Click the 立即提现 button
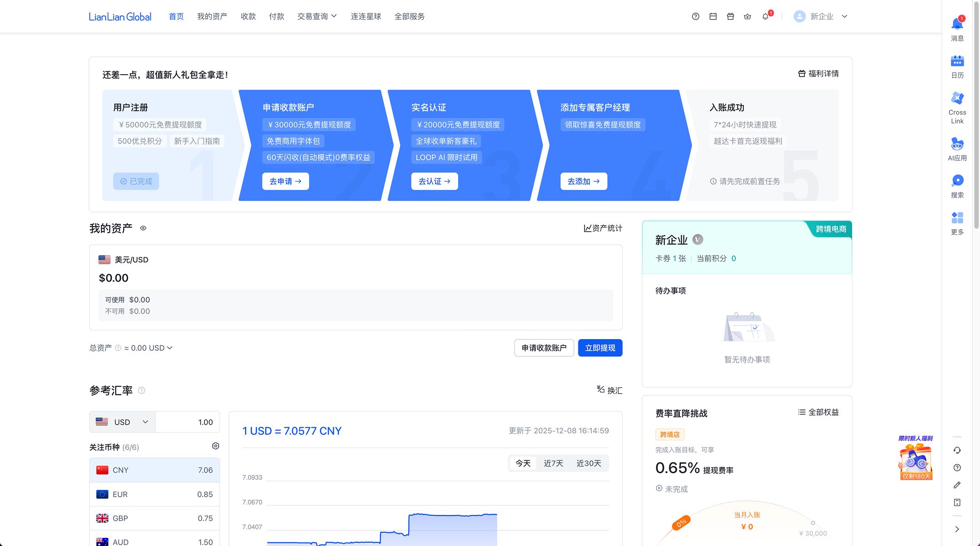The width and height of the screenshot is (980, 546). pos(600,348)
